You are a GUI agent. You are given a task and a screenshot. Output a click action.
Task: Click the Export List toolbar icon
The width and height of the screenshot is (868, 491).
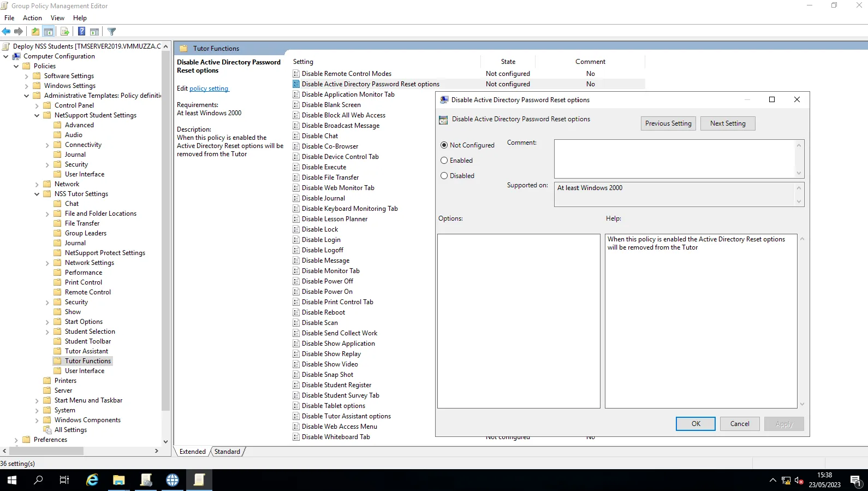coord(64,32)
